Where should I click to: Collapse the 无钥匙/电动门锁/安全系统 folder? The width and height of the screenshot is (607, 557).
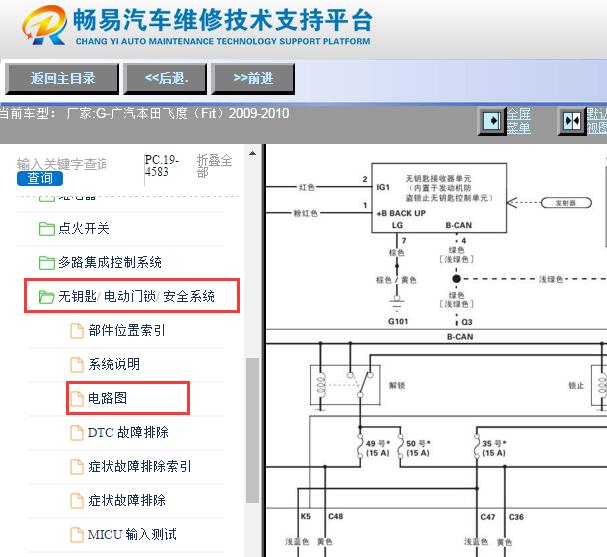(136, 296)
